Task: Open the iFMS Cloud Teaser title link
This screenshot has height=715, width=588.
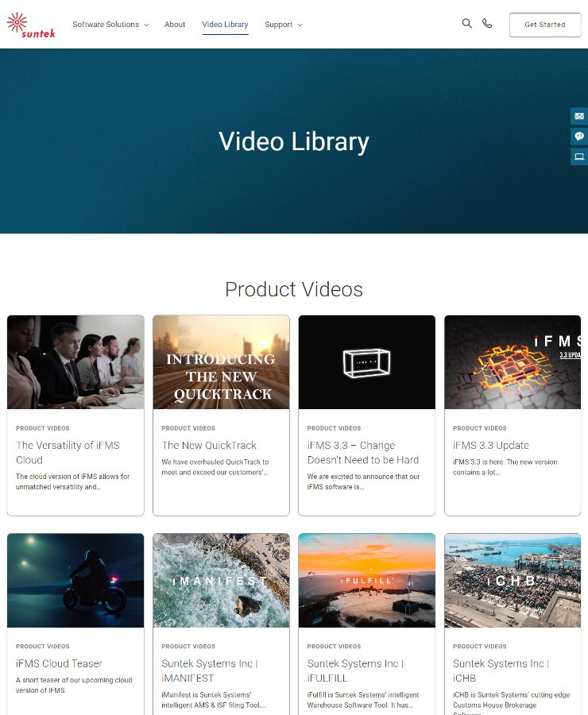Action: pos(59,663)
